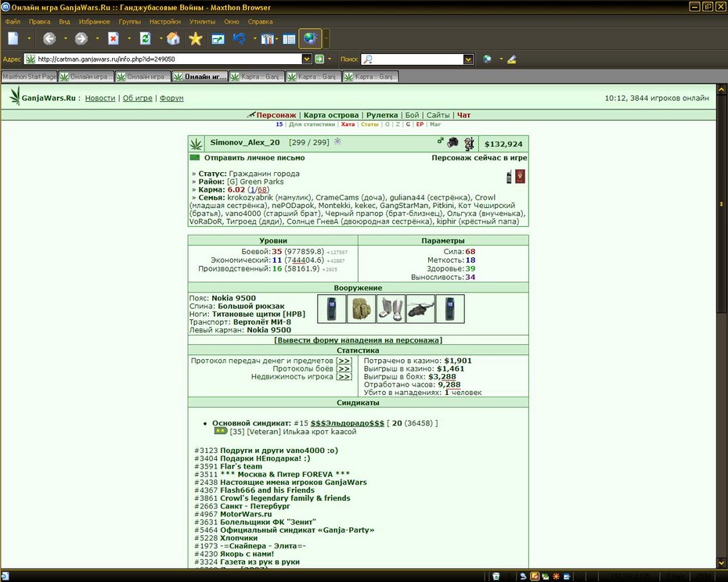Click the star rank badge under Эльдорадо
The height and width of the screenshot is (582, 728).
(221, 431)
